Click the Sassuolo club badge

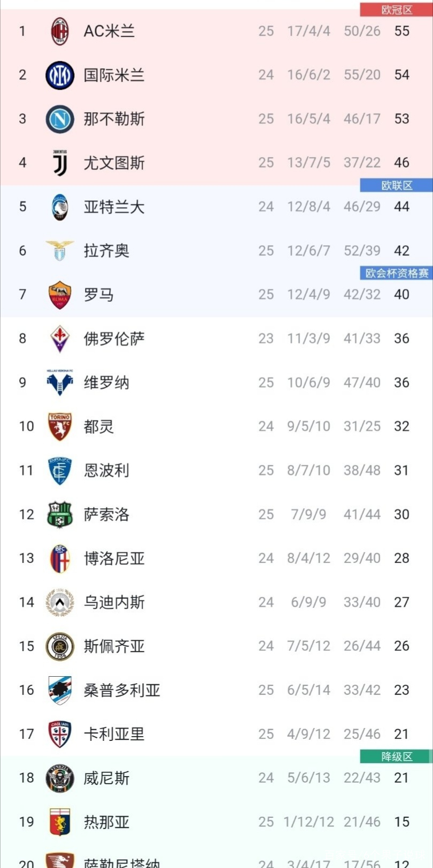(x=59, y=514)
